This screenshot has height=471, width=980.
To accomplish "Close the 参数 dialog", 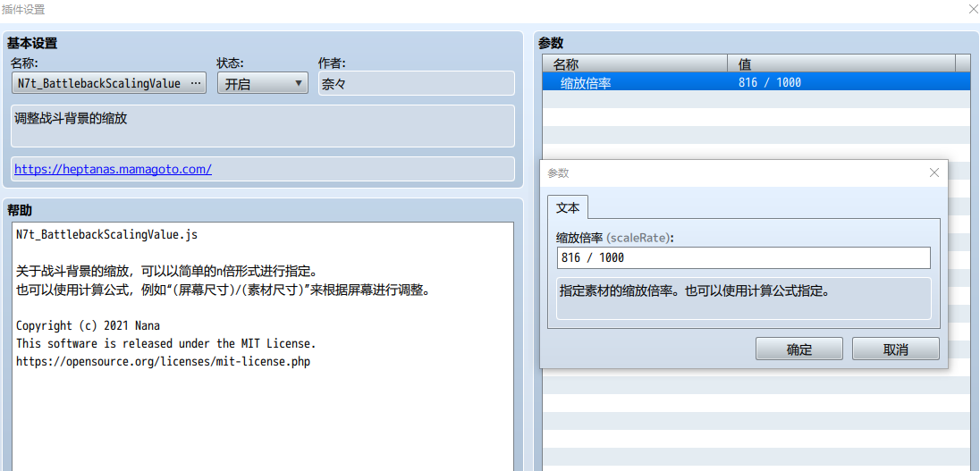I will click(934, 173).
